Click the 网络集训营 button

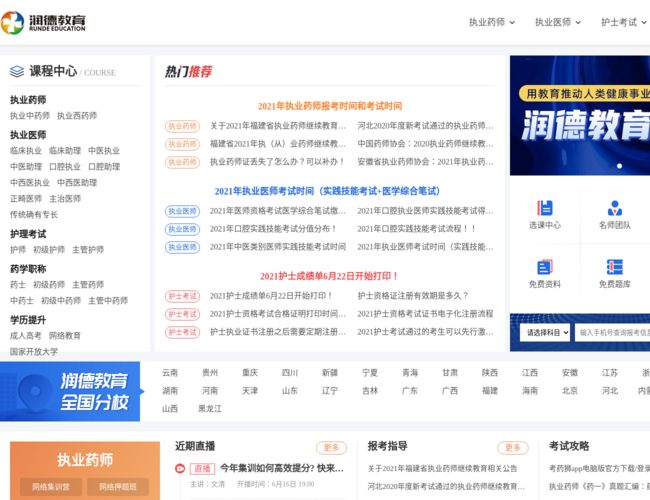(51, 487)
